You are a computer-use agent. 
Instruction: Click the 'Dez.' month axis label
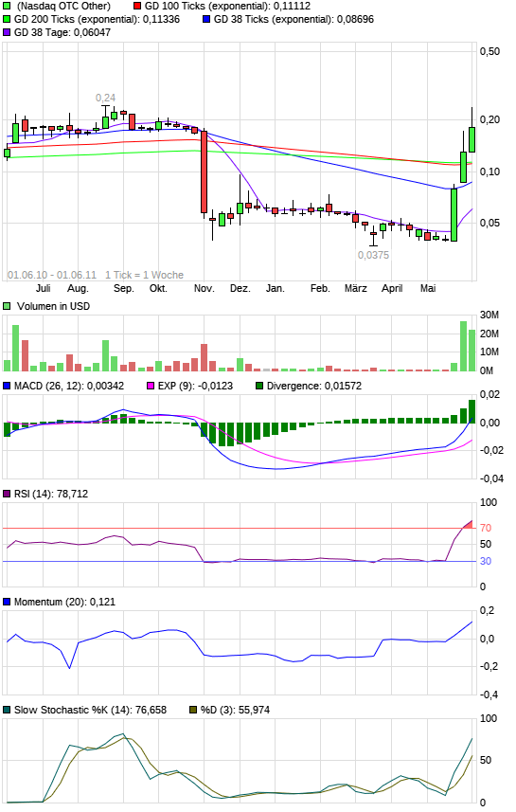pos(240,288)
